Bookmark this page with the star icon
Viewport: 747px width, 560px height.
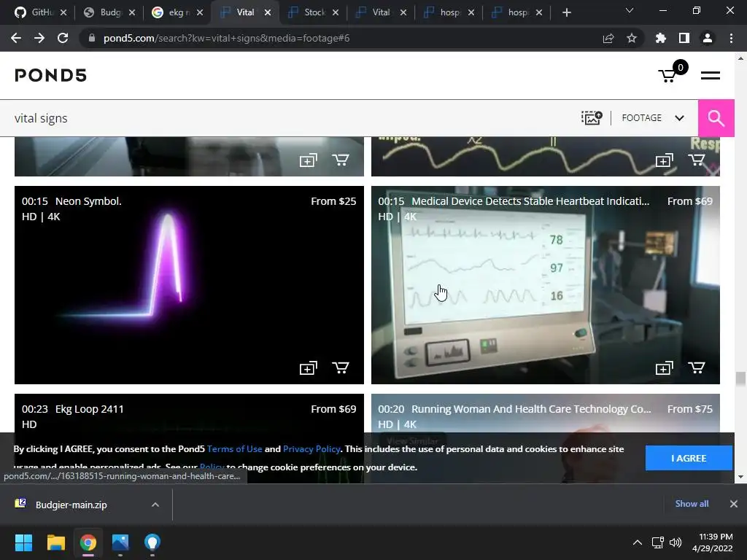pyautogui.click(x=632, y=38)
